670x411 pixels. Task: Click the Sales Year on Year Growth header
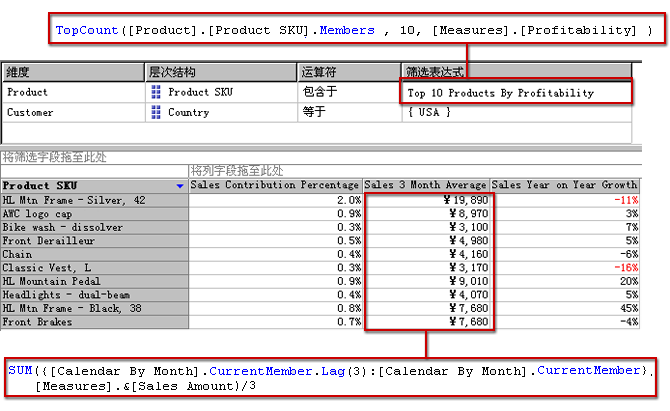pos(564,185)
